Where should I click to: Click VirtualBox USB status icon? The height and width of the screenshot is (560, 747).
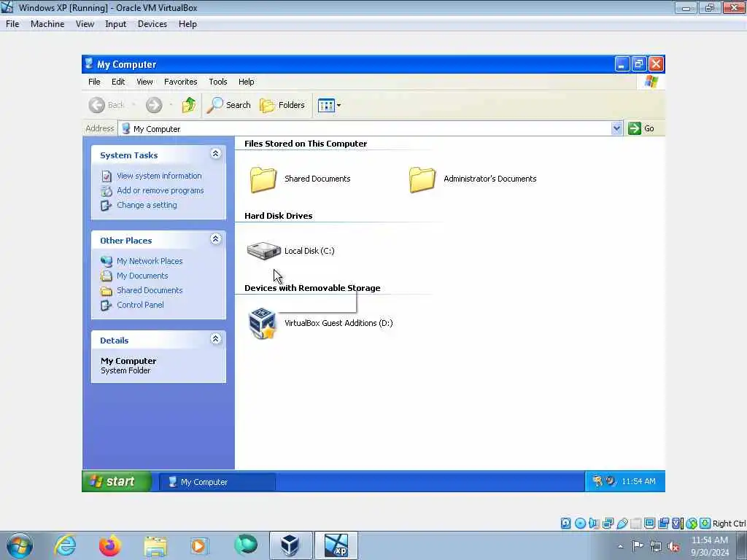point(622,524)
